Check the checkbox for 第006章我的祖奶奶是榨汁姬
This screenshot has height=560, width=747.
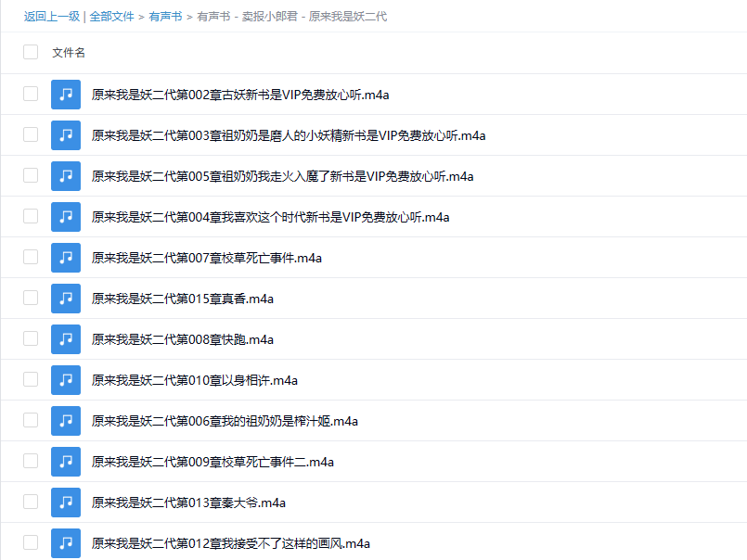[31, 420]
